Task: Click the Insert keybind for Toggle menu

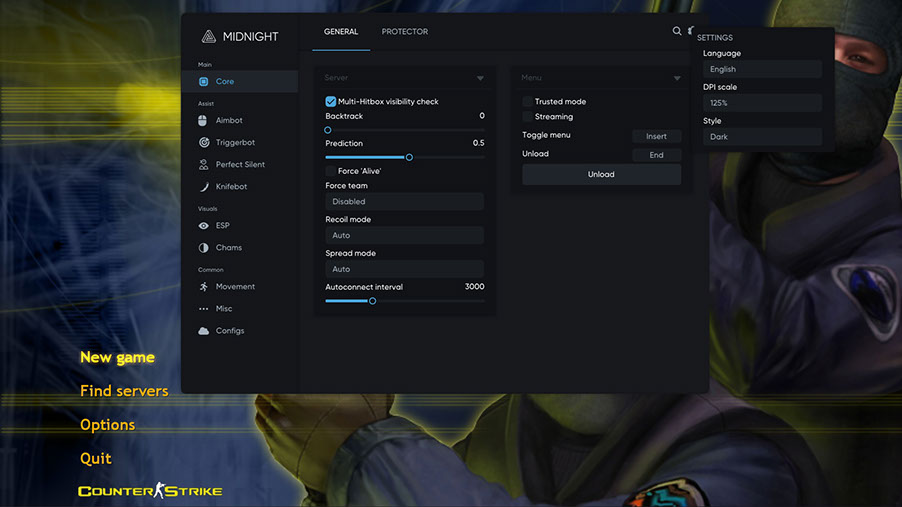Action: point(656,136)
